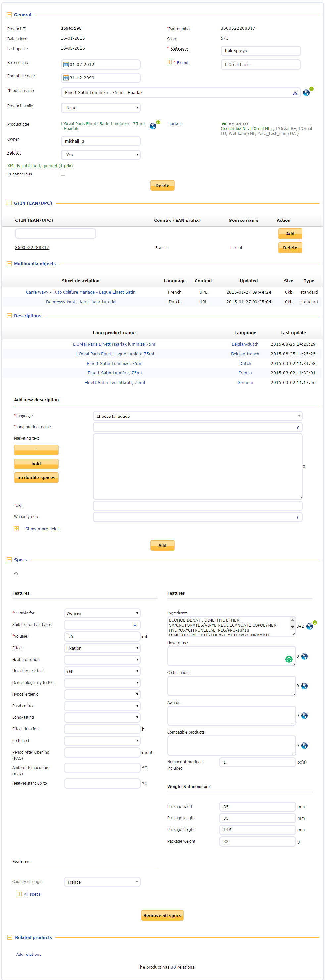325x980 pixels.
Task: Open the De messy knot multimedia link
Action: coord(81,302)
